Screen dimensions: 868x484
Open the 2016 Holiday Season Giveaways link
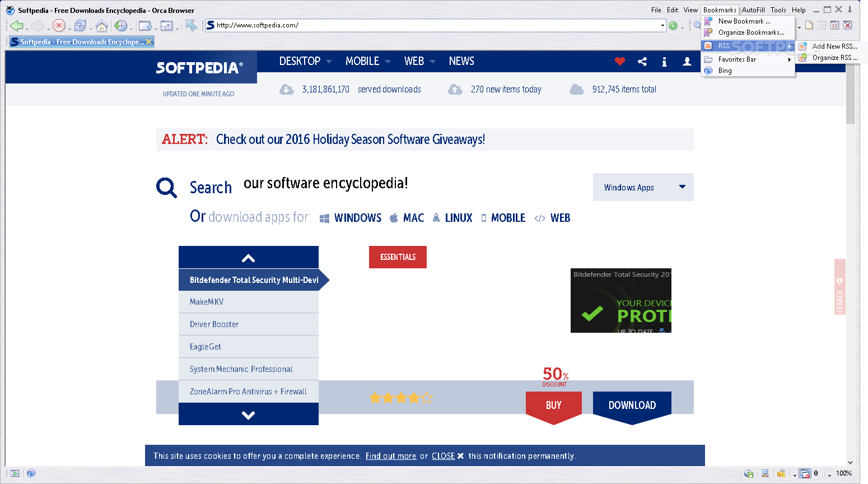(351, 139)
